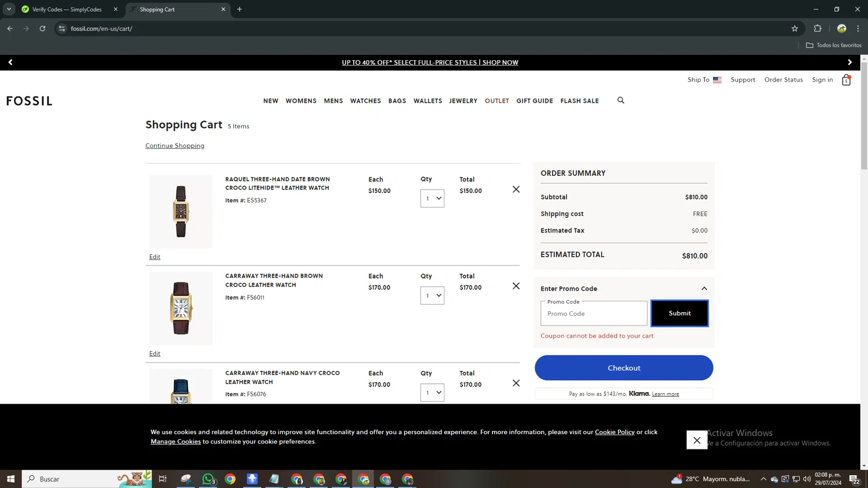The width and height of the screenshot is (868, 488).
Task: Open quantity dropdown for Carraway Brown Croco watch
Action: click(x=432, y=295)
